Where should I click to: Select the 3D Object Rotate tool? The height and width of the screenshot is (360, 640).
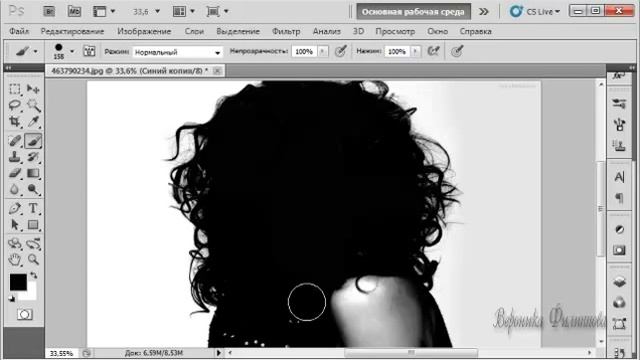pyautogui.click(x=15, y=244)
